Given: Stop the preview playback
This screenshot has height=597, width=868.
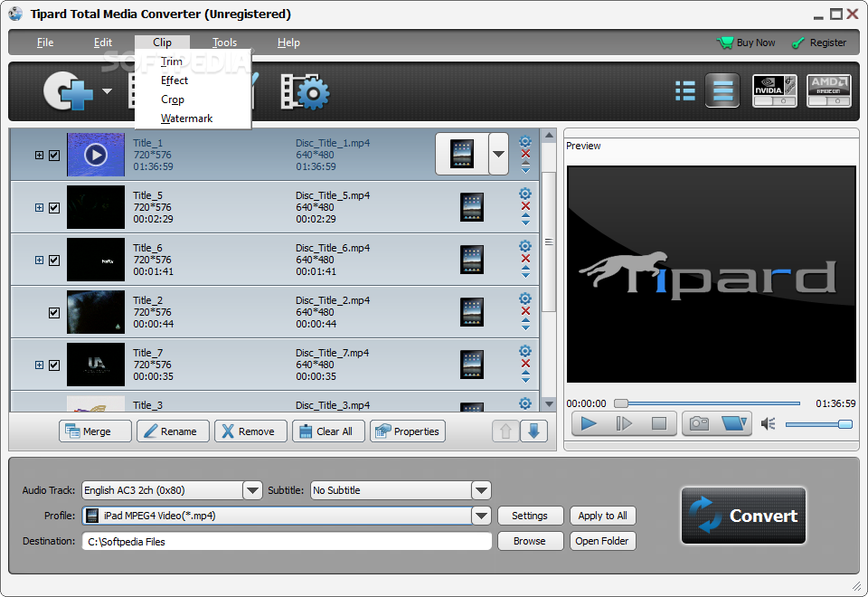Looking at the screenshot, I should pyautogui.click(x=659, y=423).
